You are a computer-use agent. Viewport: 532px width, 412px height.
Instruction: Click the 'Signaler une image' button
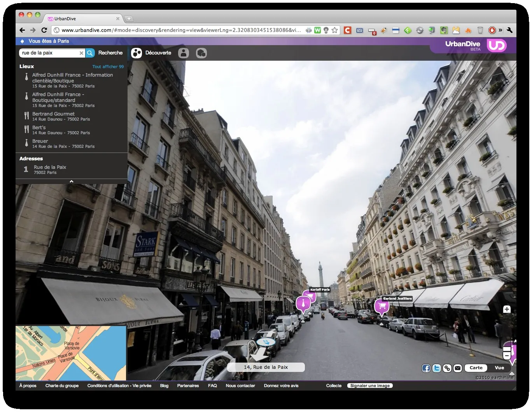[370, 386]
